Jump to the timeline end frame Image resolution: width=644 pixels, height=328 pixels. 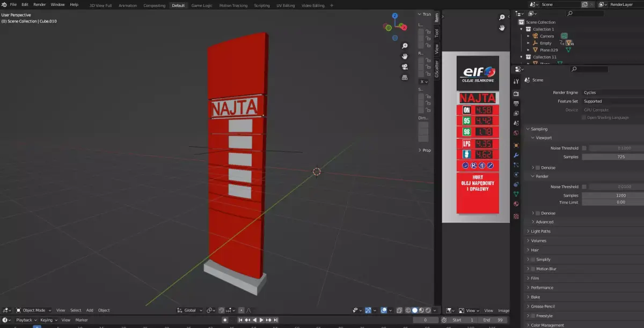(275, 320)
